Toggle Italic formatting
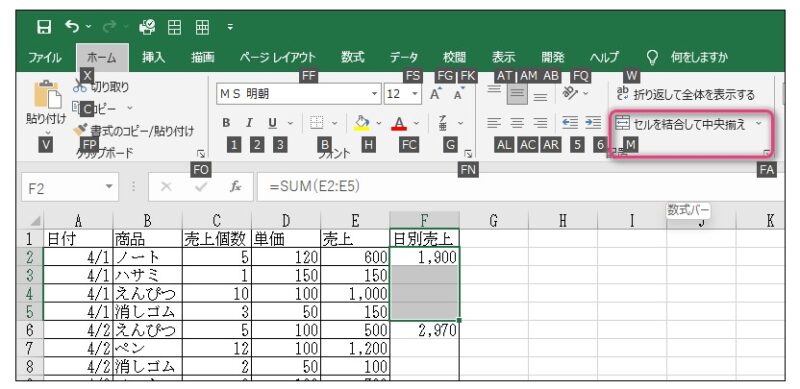Image resolution: width=800 pixels, height=389 pixels. (249, 123)
